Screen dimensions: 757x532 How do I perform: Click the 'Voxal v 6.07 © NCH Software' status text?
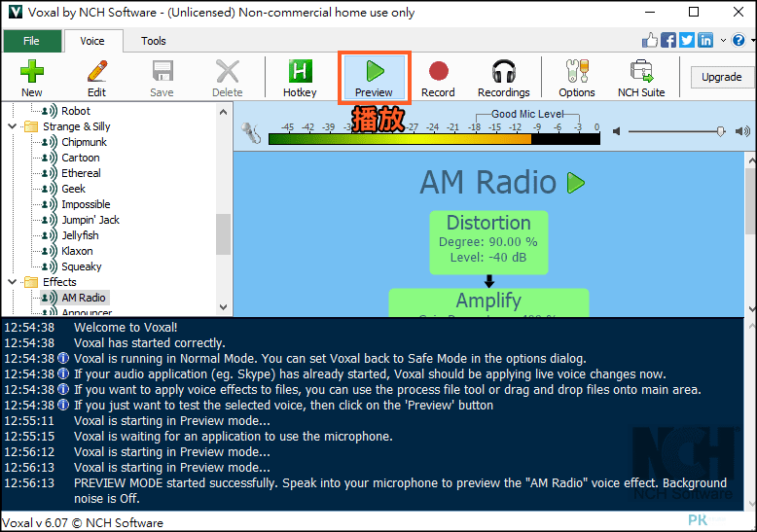click(83, 523)
